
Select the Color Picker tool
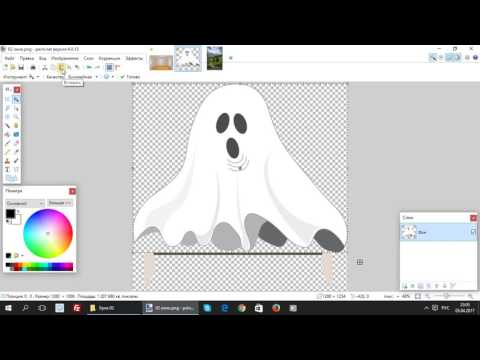click(x=16, y=152)
